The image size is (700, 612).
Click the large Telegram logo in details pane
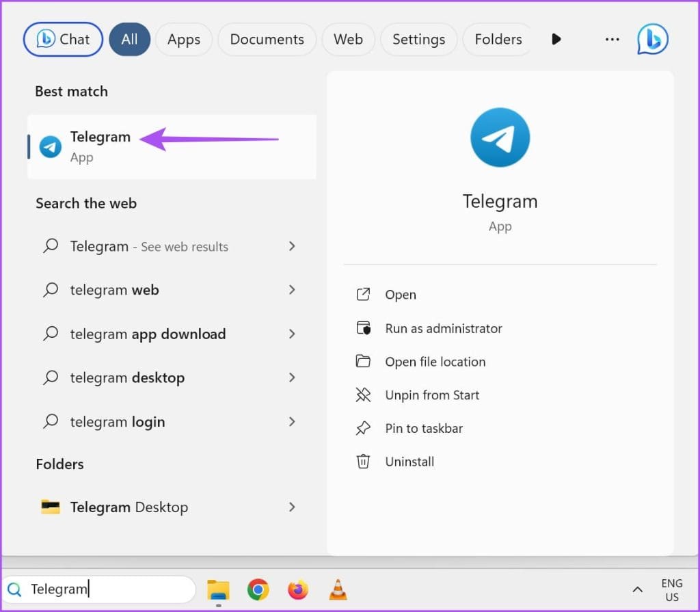(x=500, y=137)
